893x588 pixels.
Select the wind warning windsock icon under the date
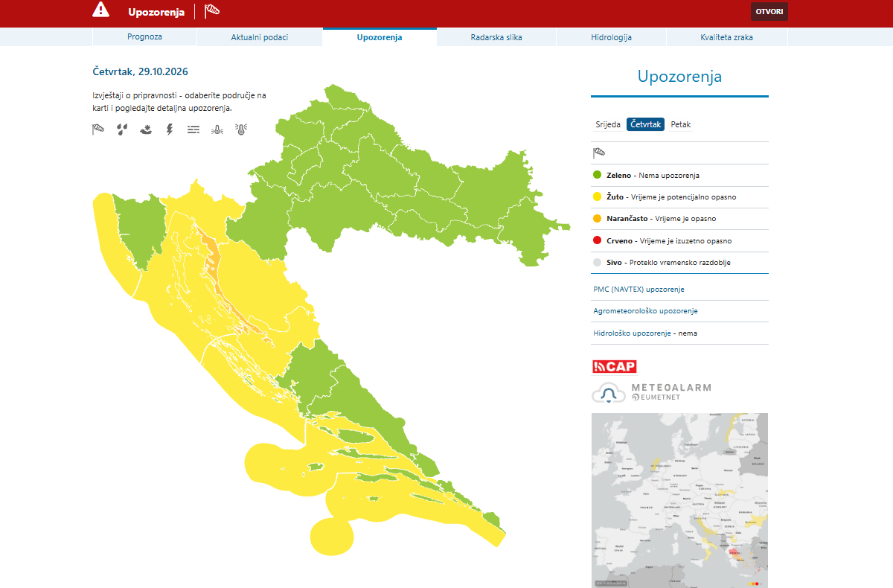98,130
